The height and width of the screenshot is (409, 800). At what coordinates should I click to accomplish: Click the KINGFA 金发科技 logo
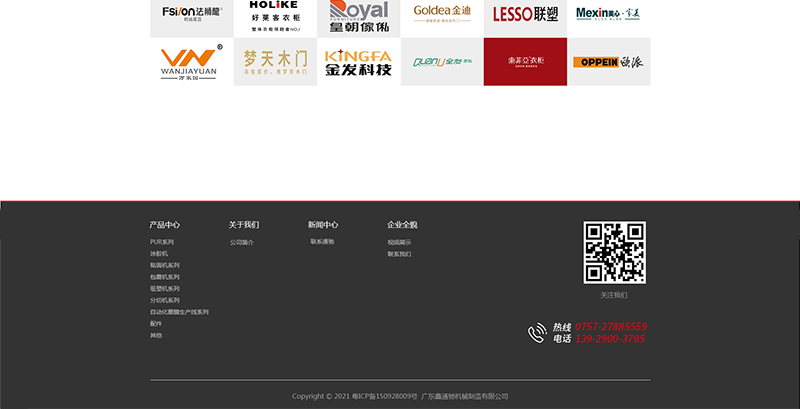pyautogui.click(x=358, y=62)
